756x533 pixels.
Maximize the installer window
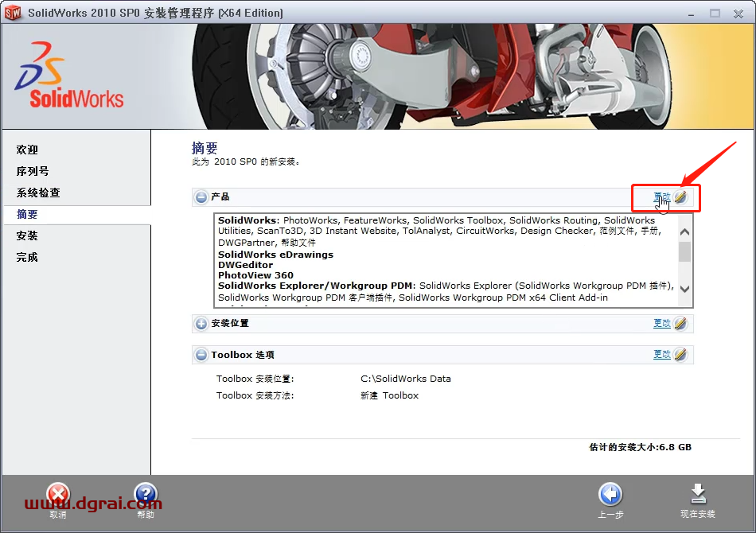tap(715, 14)
